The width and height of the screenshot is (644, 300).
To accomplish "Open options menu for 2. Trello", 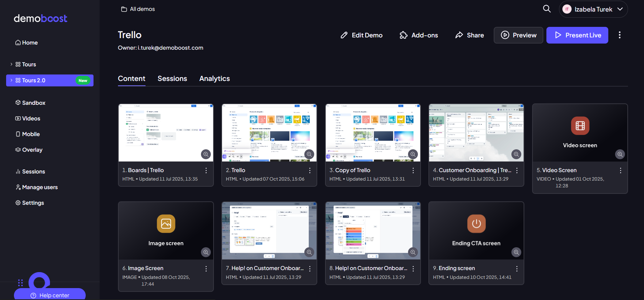I will point(310,170).
